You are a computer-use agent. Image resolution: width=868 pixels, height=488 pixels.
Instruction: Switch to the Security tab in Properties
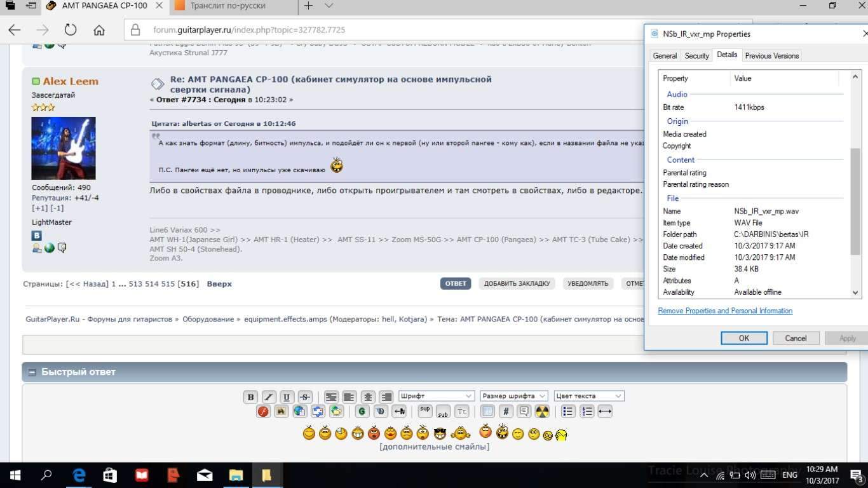[x=696, y=56]
